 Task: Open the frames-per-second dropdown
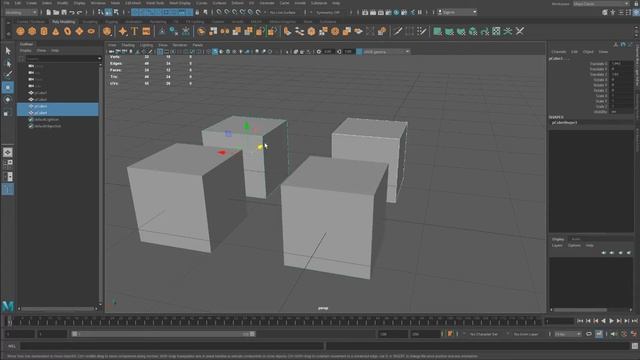pos(567,334)
